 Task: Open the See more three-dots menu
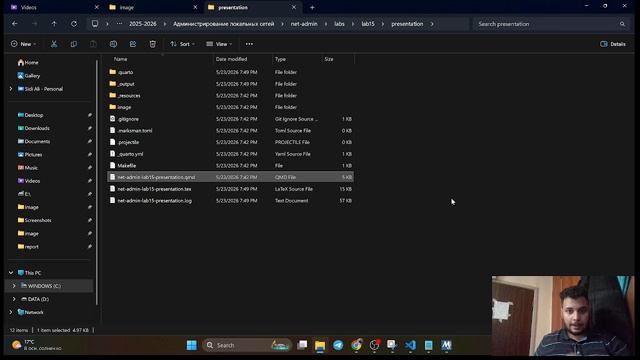[x=249, y=44]
